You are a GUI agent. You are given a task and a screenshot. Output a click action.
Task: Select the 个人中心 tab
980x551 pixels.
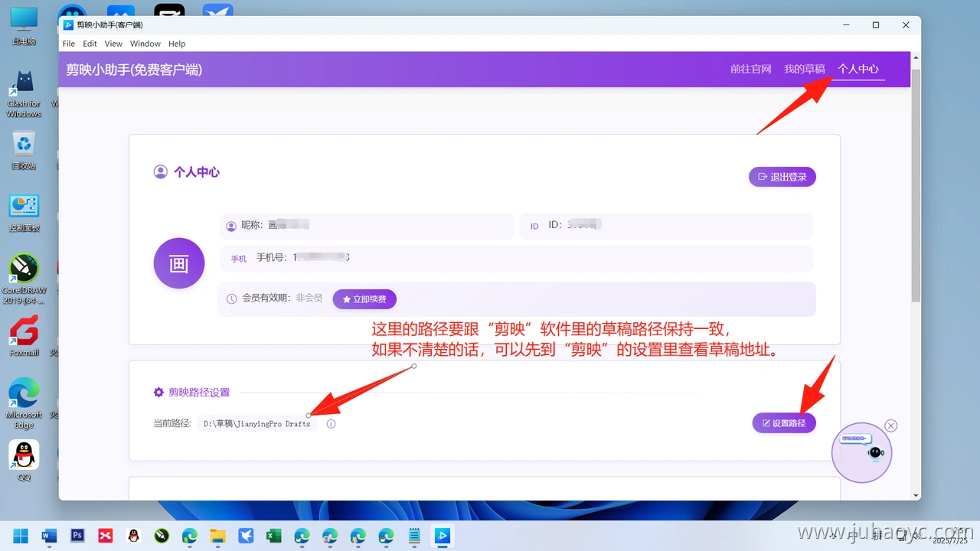click(858, 69)
